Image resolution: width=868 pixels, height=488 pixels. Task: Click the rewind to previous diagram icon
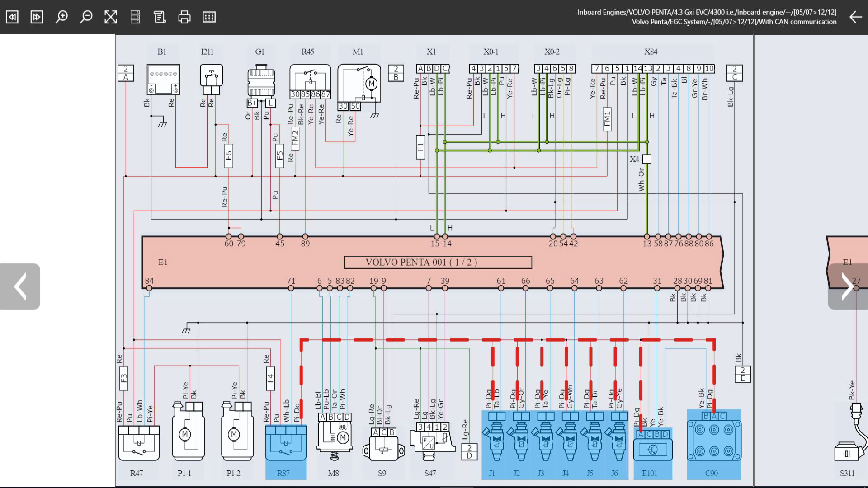tap(12, 17)
